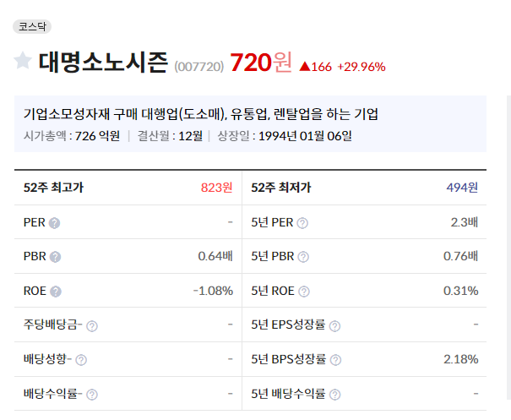This screenshot has width=511, height=420.
Task: Click the 5년 BPS성장률 value 2.18%
Action: (x=460, y=359)
